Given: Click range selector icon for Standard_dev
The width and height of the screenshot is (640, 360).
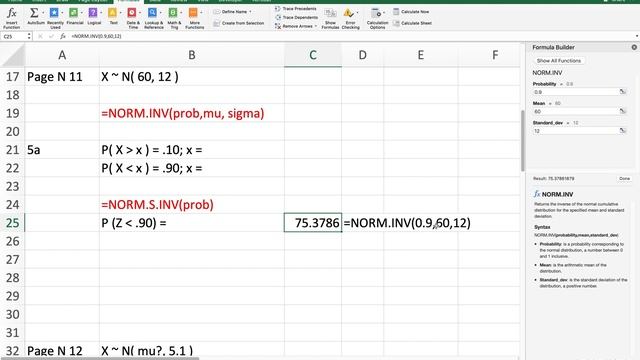Looking at the screenshot, I should click(x=623, y=131).
